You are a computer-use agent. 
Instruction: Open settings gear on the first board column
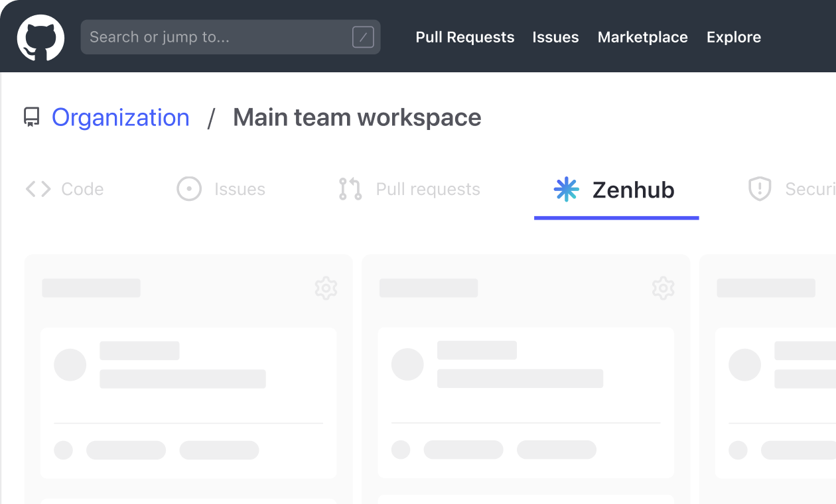pyautogui.click(x=326, y=288)
